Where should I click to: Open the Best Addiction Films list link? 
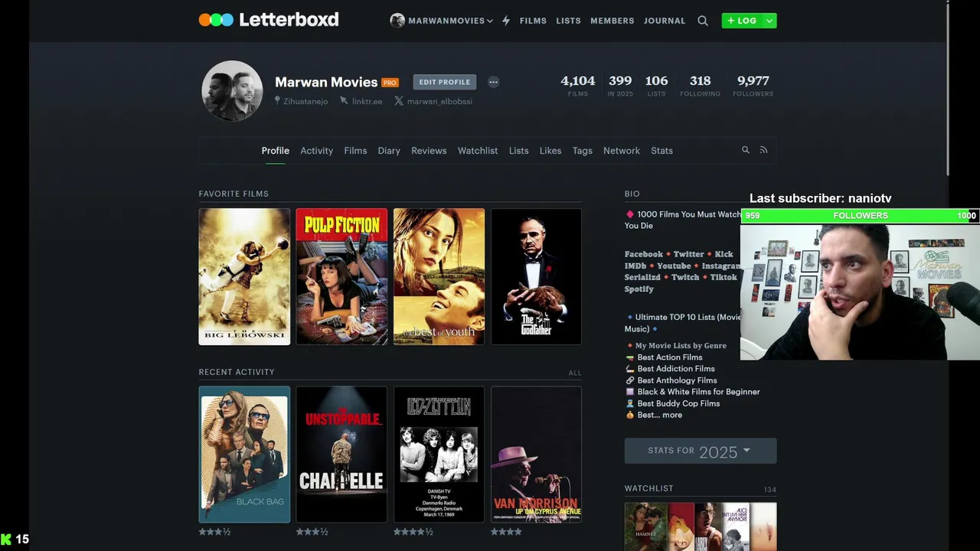click(x=676, y=369)
